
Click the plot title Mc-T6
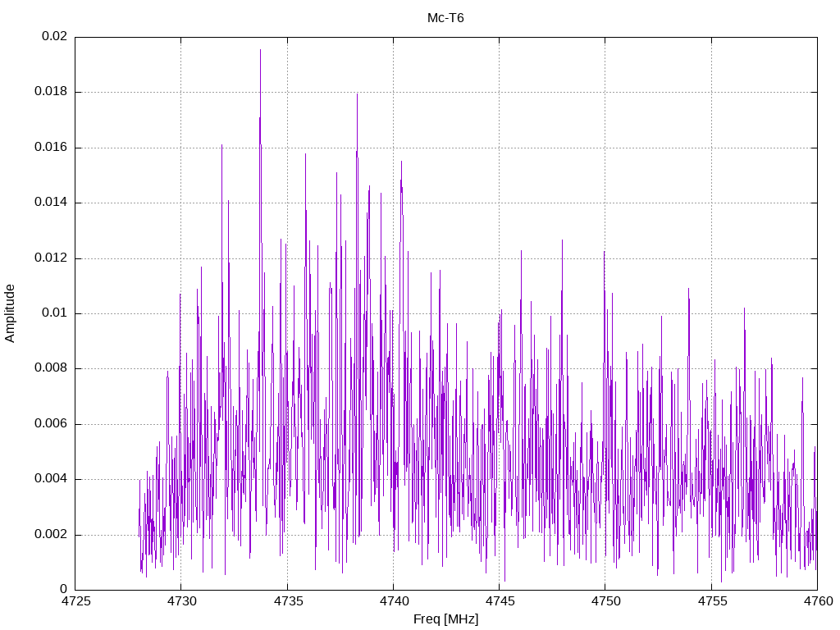coord(445,18)
